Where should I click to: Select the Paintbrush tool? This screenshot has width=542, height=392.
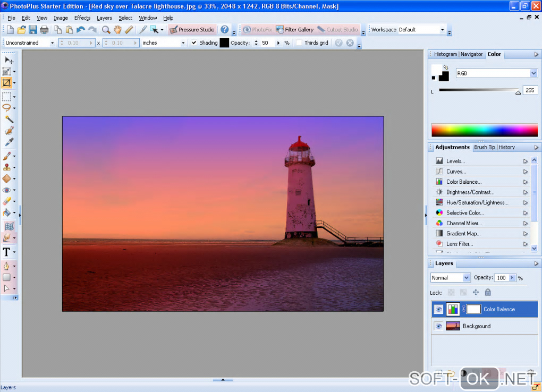point(7,156)
